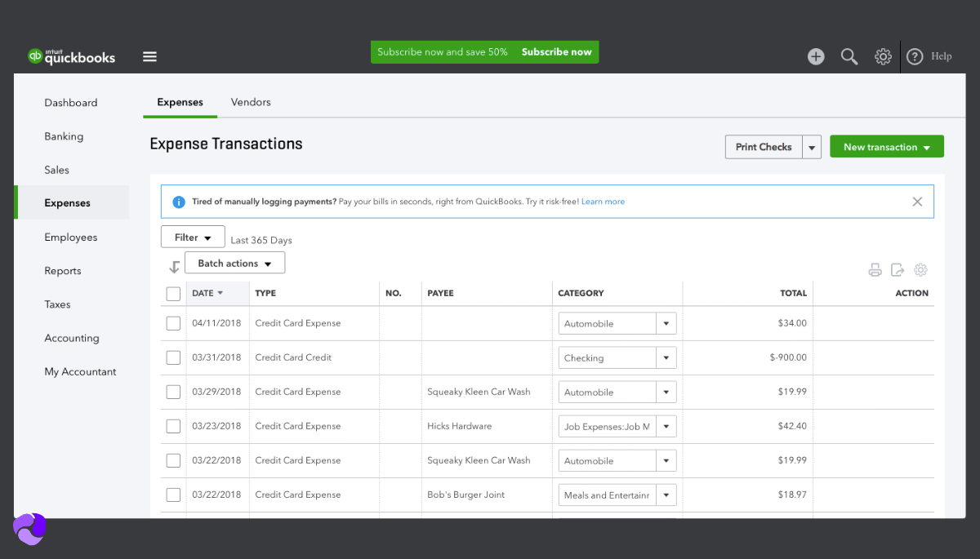Viewport: 980px width, 559px height.
Task: Open search with magnifying glass icon
Action: (x=849, y=56)
